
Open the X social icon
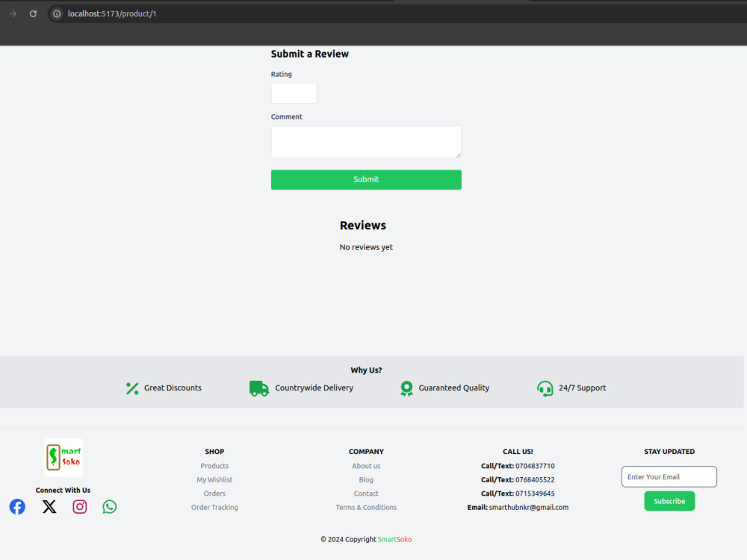[49, 506]
